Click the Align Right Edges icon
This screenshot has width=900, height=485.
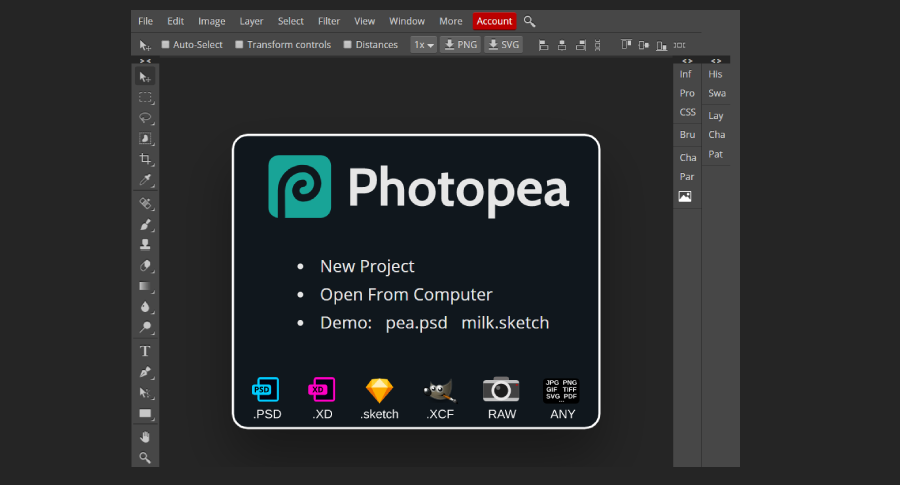click(x=580, y=45)
